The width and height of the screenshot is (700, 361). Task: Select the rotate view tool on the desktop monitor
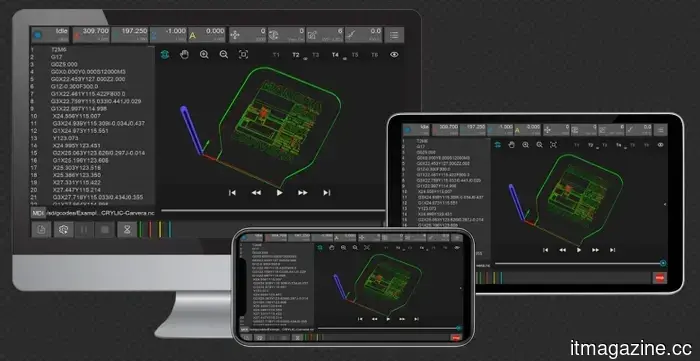(x=165, y=54)
